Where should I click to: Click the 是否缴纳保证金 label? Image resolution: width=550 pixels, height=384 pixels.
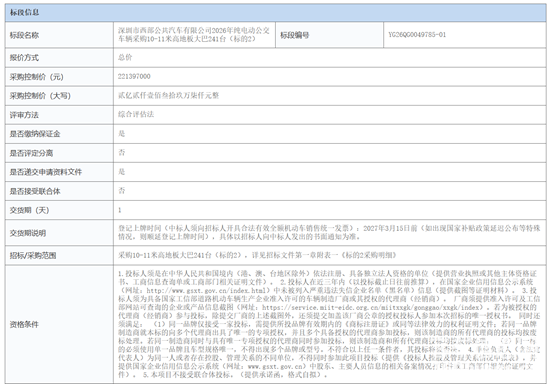click(x=35, y=134)
